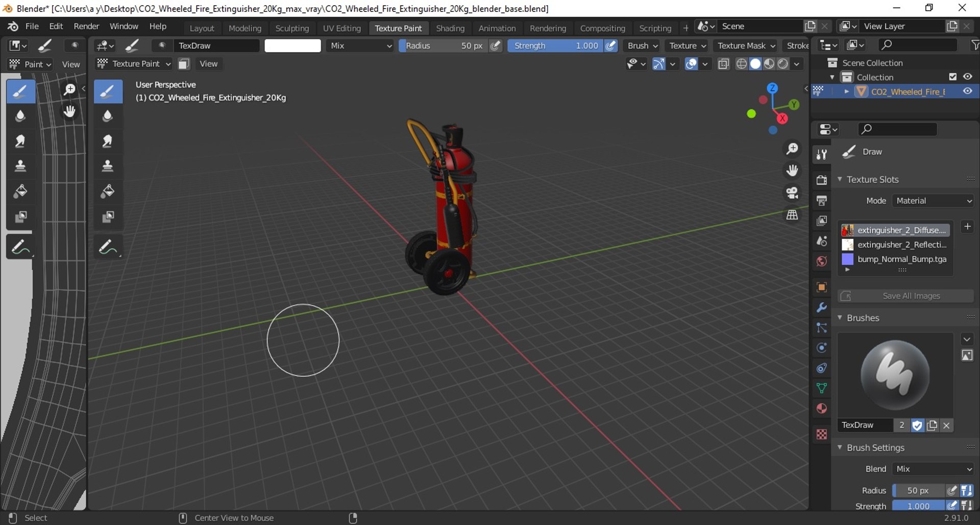Unlink the TexDraw brush with the X icon
Screen dimensions: 980x525
[947, 425]
